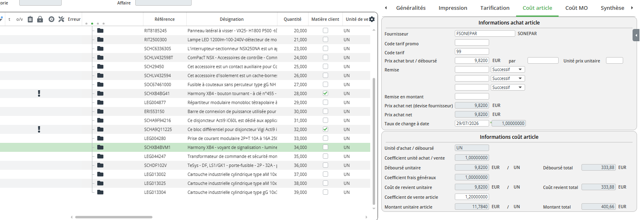Open table column settings gear

(372, 19)
